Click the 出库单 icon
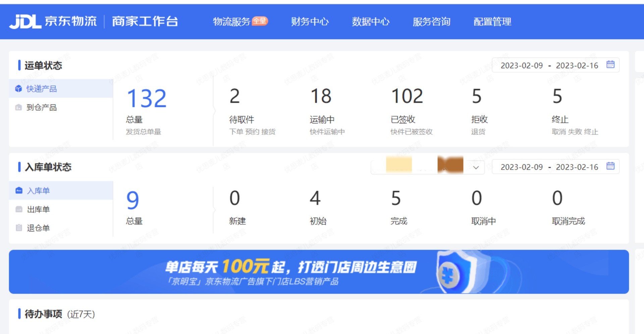Image resolution: width=644 pixels, height=334 pixels. [19, 209]
